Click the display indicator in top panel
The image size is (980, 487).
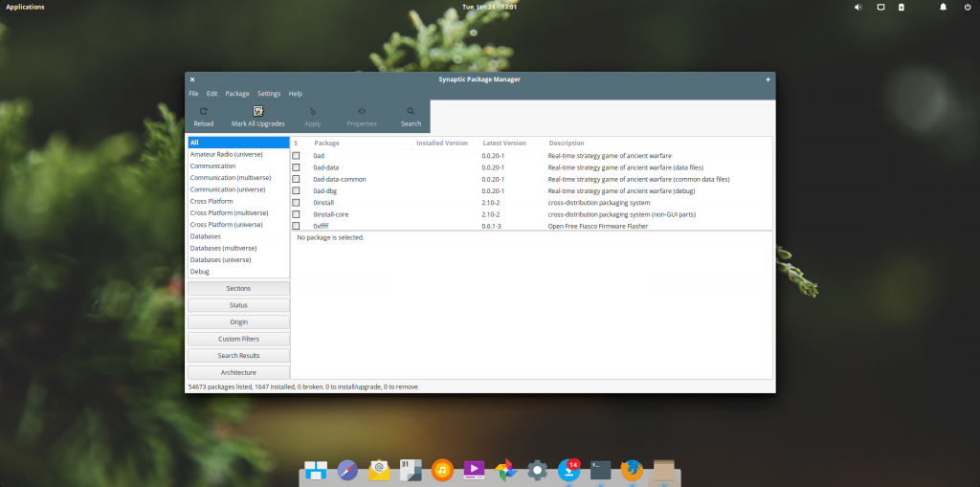coord(880,7)
